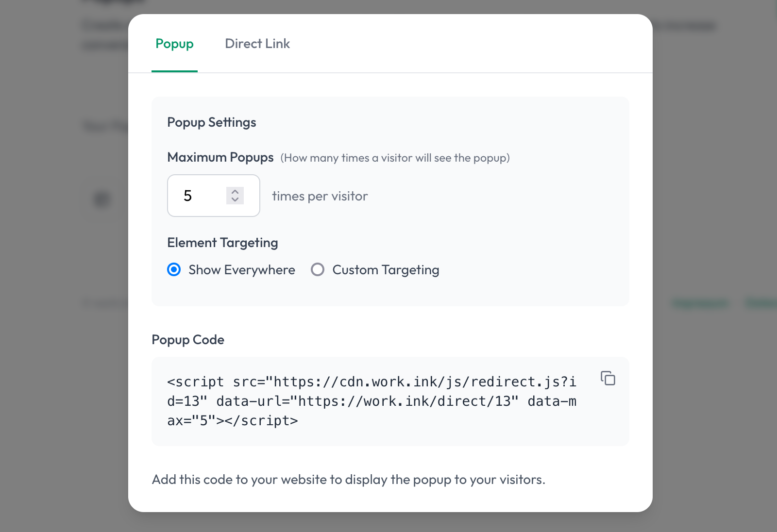This screenshot has height=532, width=777.
Task: Click the Show Everywhere label text
Action: point(242,270)
